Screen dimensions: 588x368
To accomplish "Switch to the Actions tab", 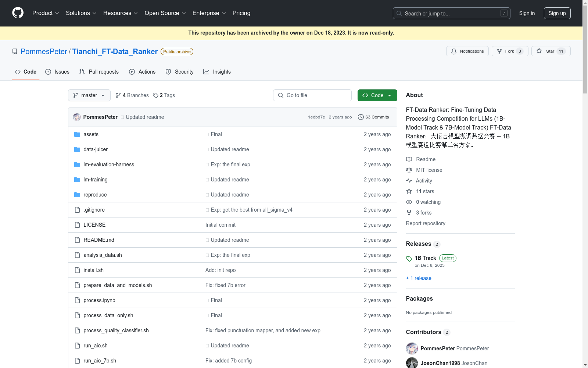I will tap(142, 72).
